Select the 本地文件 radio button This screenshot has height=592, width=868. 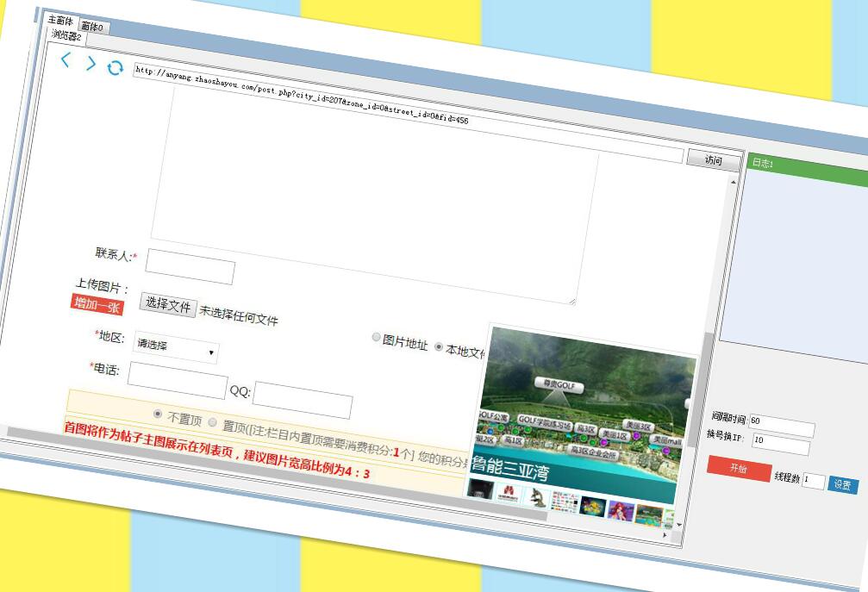(439, 347)
